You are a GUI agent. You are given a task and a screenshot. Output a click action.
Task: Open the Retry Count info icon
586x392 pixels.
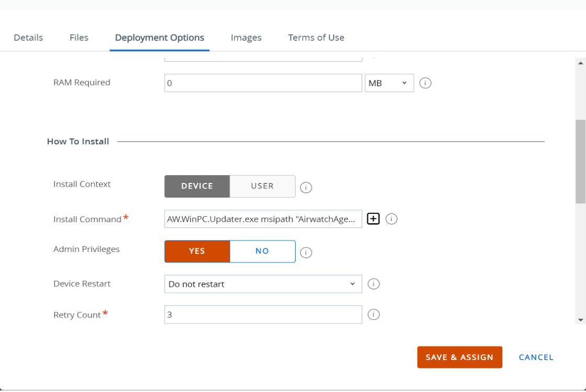click(x=374, y=314)
